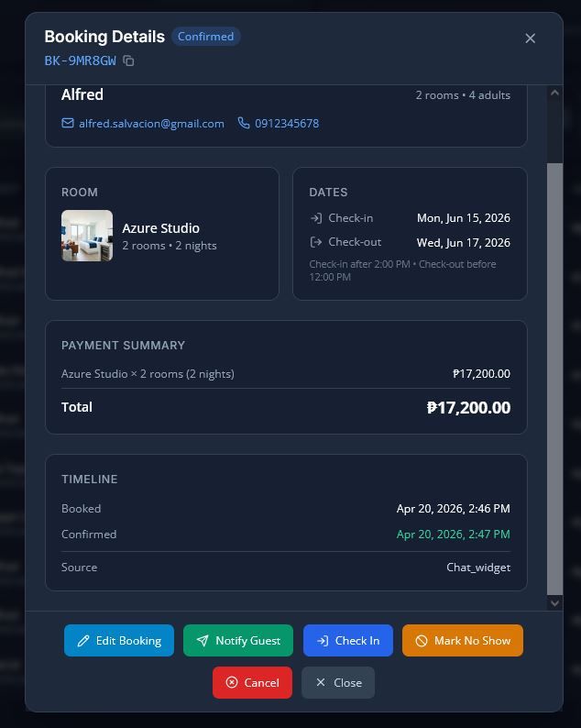This screenshot has height=728, width=581.
Task: Click the envelope icon beside the email
Action: pyautogui.click(x=68, y=123)
